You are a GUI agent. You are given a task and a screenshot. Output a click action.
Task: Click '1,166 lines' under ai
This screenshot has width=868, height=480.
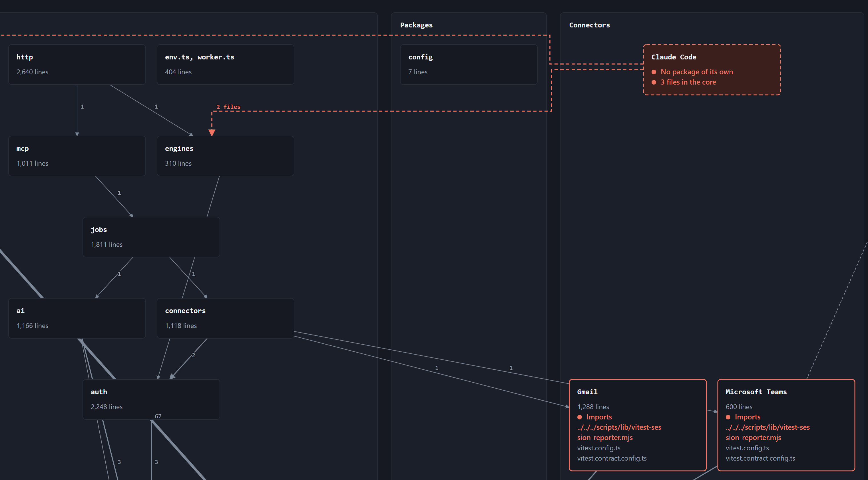pos(32,326)
